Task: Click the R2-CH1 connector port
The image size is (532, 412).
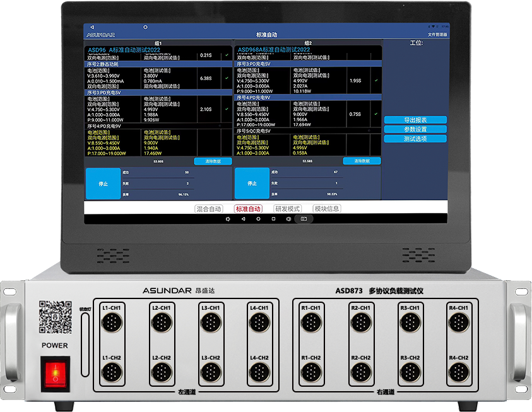Action: [360, 322]
